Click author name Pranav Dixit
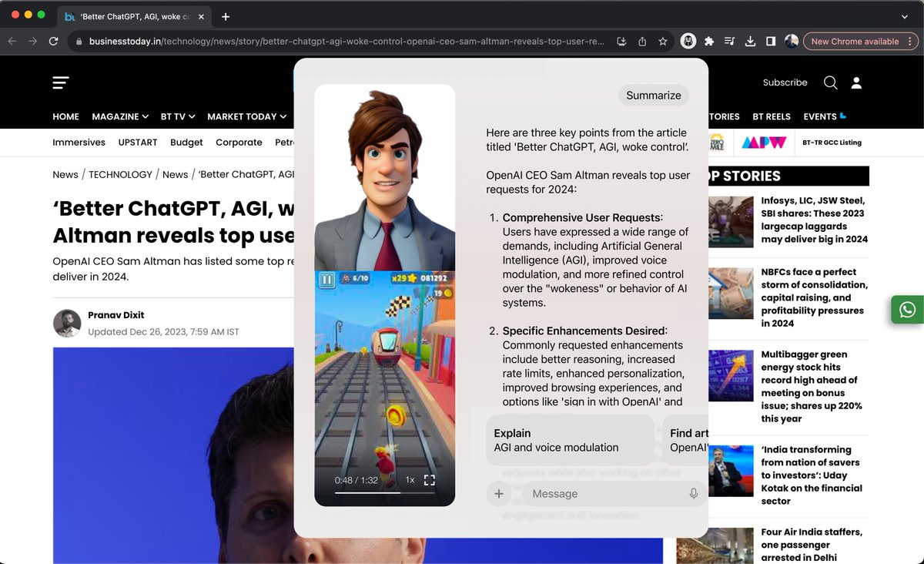924x564 pixels. (x=115, y=315)
